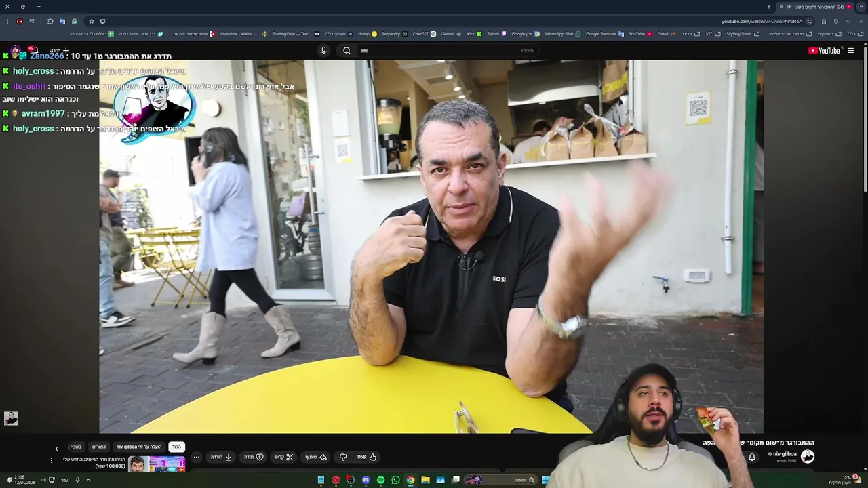Open Discord from taskbar

366,480
